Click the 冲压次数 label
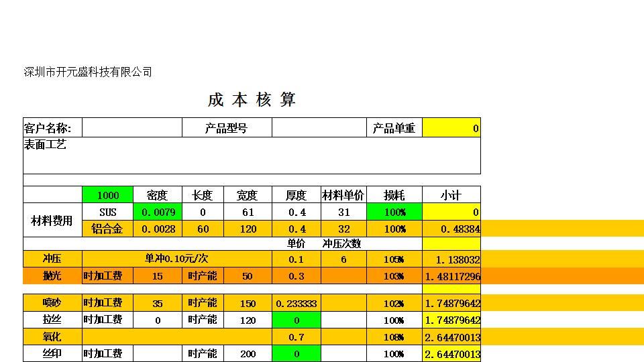 click(x=341, y=244)
